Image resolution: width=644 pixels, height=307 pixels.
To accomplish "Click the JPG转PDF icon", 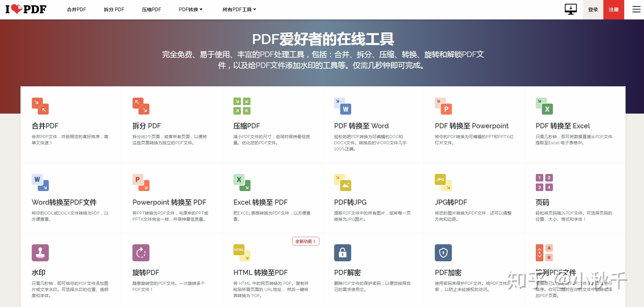I will pyautogui.click(x=443, y=182).
